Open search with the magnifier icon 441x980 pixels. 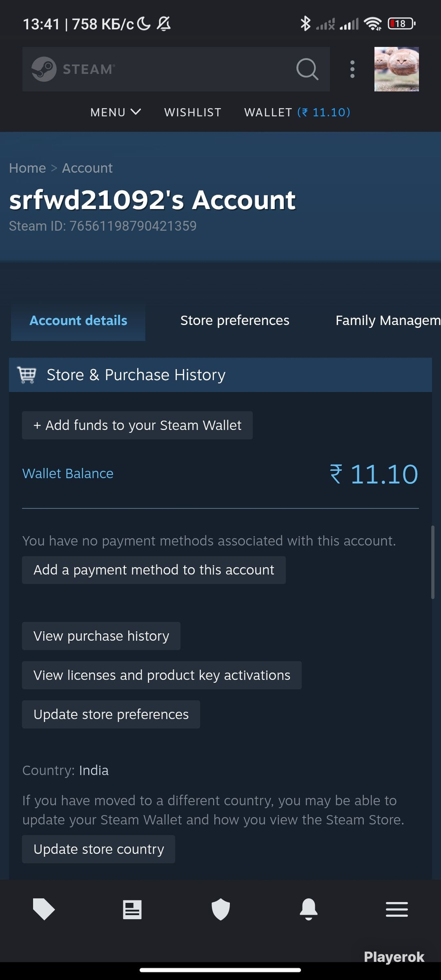coord(307,69)
